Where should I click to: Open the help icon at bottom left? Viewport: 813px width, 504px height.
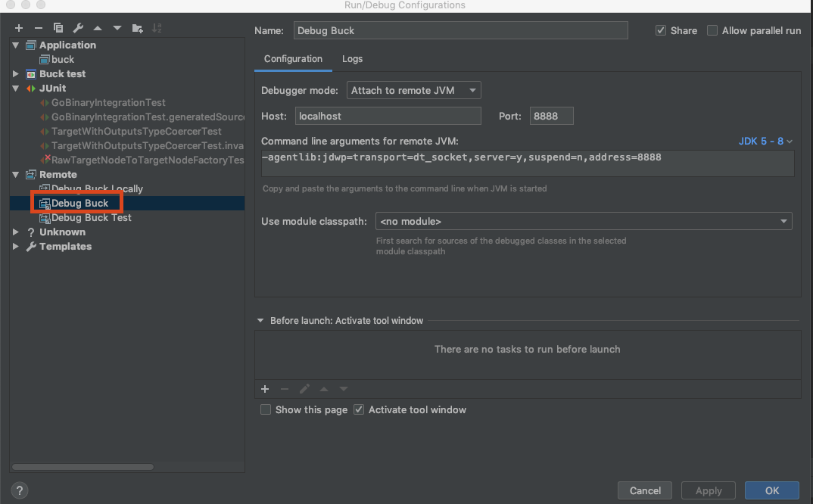click(19, 490)
